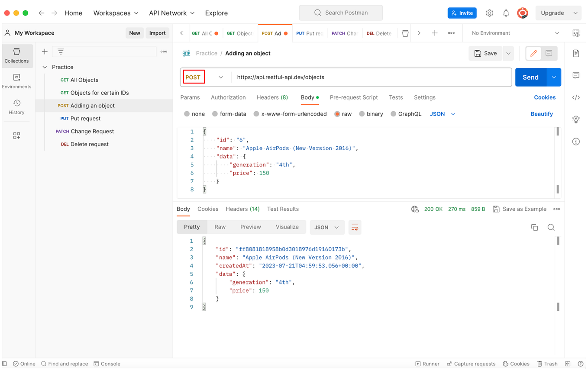
Task: Click the network information globe icon
Action: click(415, 209)
